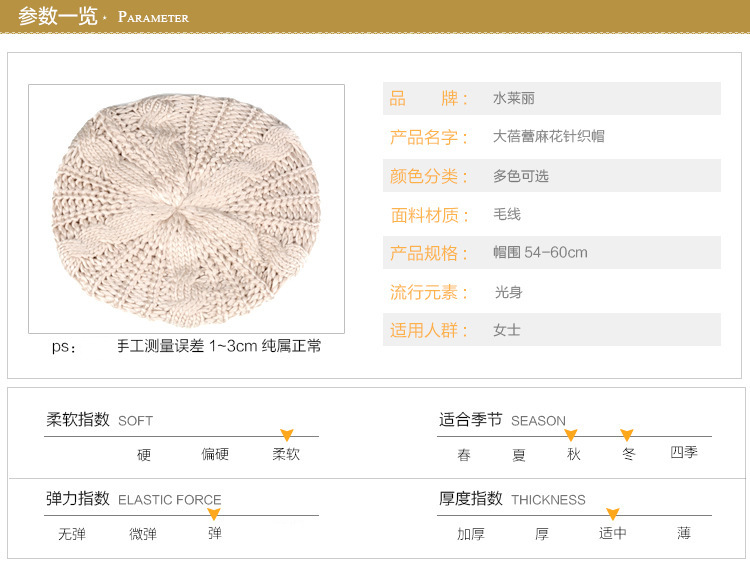Click the SEASON label
Screen dimensions: 750x567
[x=538, y=421]
